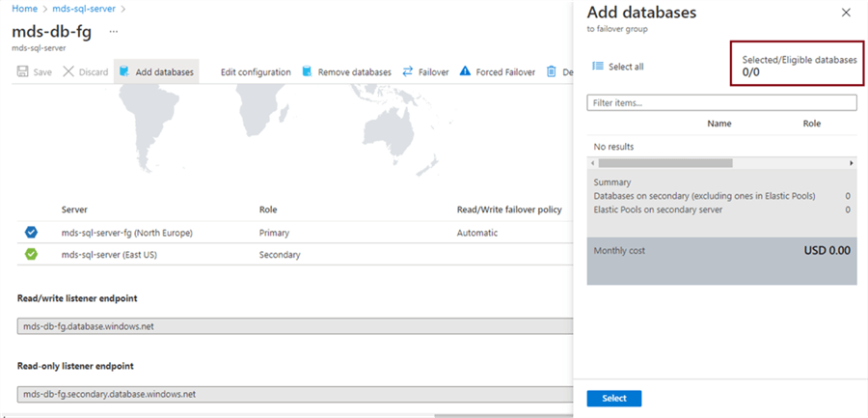Screen dimensions: 868x418
Task: Click the Add databases icon
Action: coord(124,71)
